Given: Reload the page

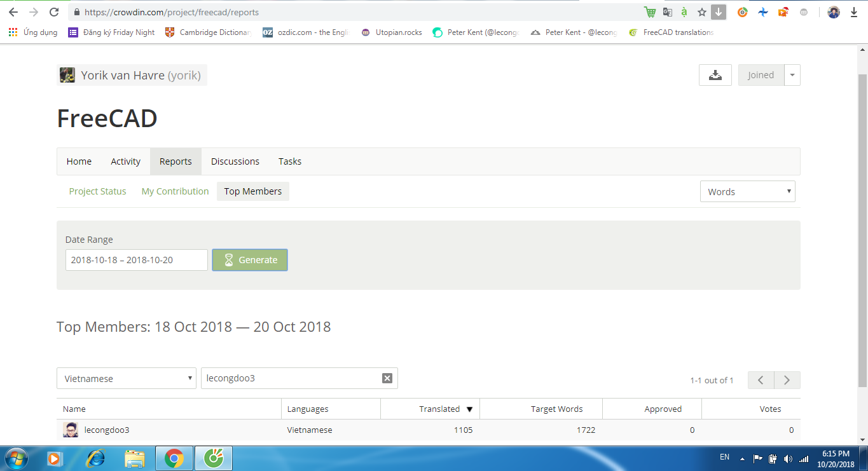Looking at the screenshot, I should click(x=54, y=12).
